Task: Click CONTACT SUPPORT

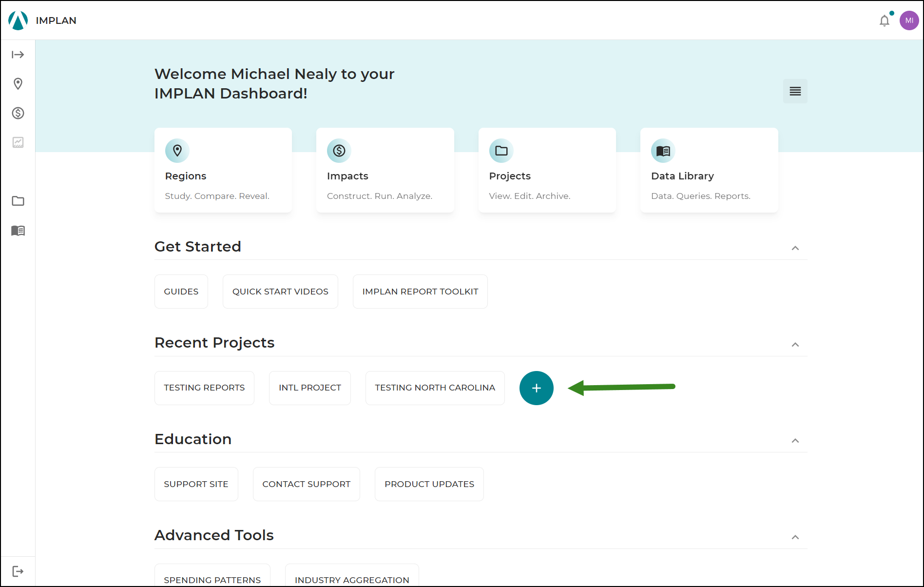Action: [x=307, y=484]
